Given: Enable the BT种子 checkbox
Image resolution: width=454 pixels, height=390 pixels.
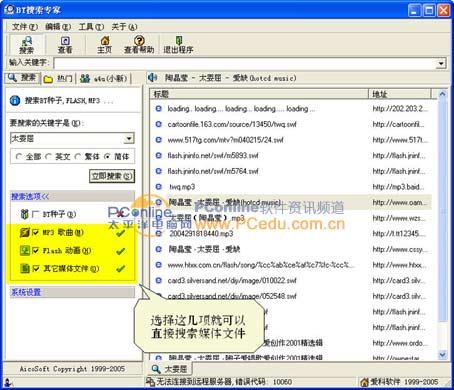Looking at the screenshot, I should point(35,214).
